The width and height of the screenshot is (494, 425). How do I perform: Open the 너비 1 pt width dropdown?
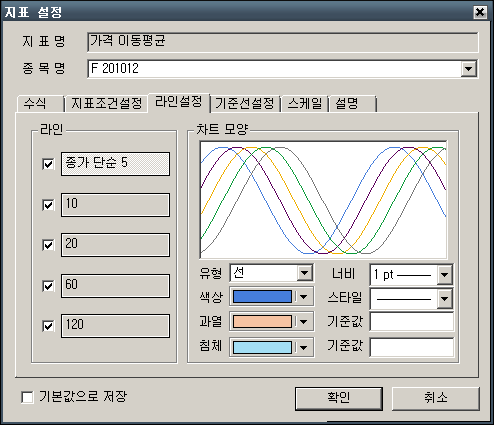click(x=445, y=275)
